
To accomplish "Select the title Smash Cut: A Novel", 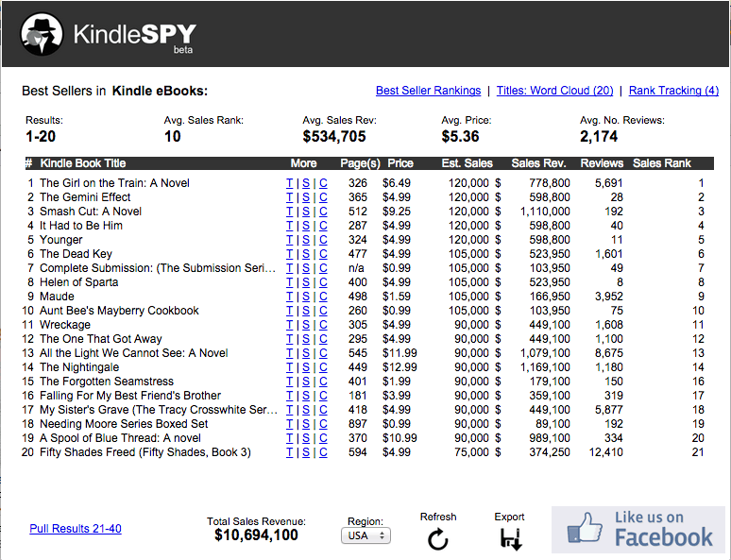I will click(91, 212).
